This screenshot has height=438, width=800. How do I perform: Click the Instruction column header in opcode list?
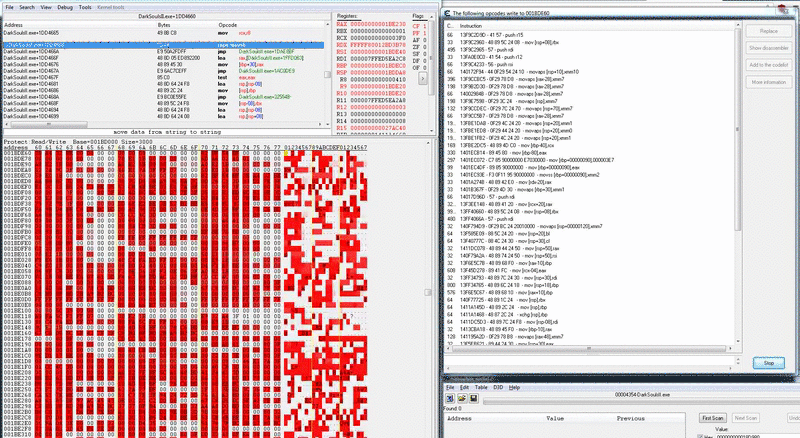tap(470, 26)
